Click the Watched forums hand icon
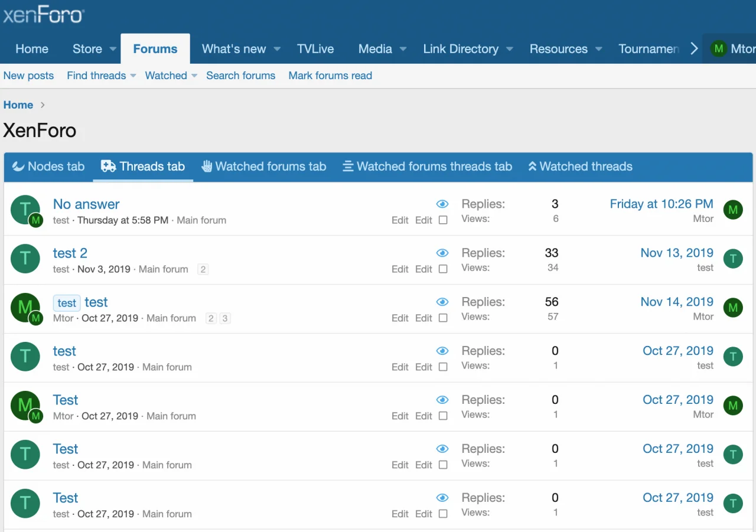The width and height of the screenshot is (756, 532). pyautogui.click(x=207, y=167)
